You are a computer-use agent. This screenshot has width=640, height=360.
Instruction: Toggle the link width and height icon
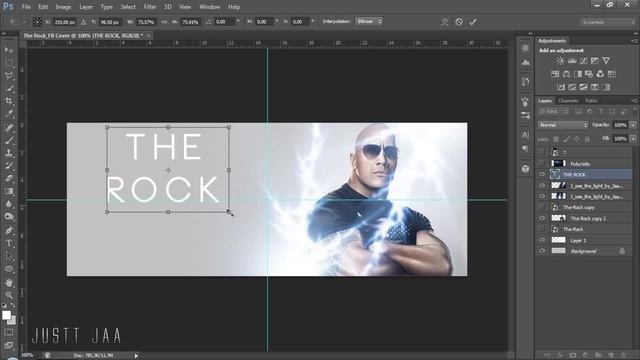point(164,22)
